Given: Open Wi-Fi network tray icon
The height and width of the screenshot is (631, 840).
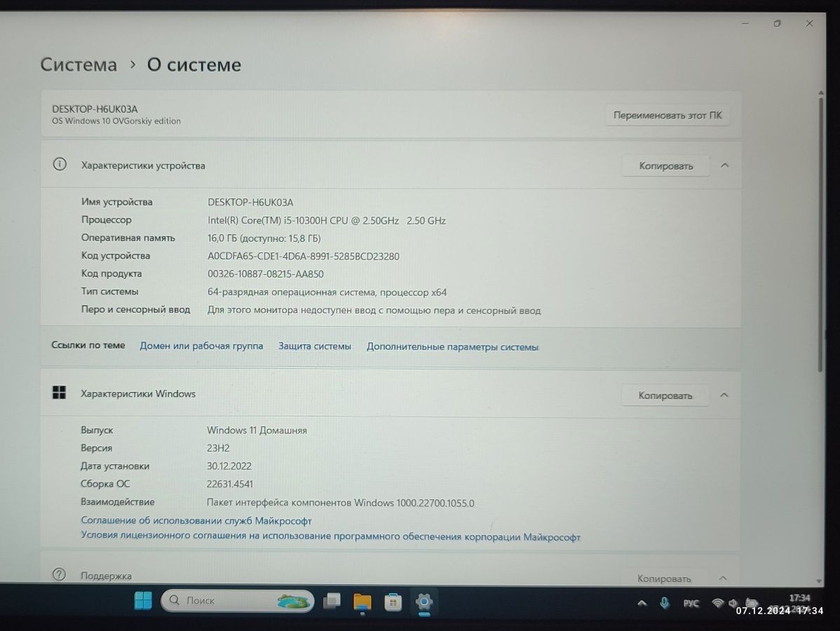Looking at the screenshot, I should pyautogui.click(x=718, y=603).
